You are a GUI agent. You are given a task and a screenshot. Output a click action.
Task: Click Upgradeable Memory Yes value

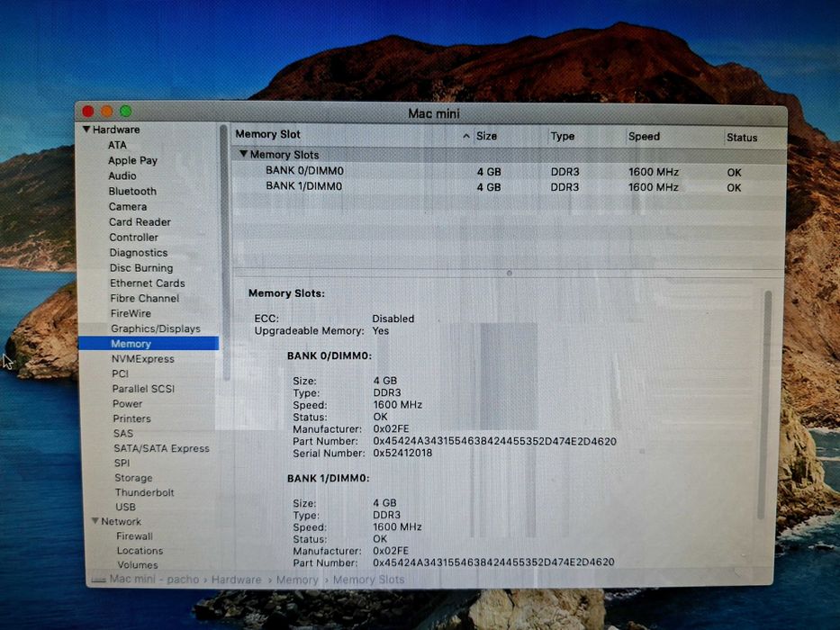coord(380,331)
